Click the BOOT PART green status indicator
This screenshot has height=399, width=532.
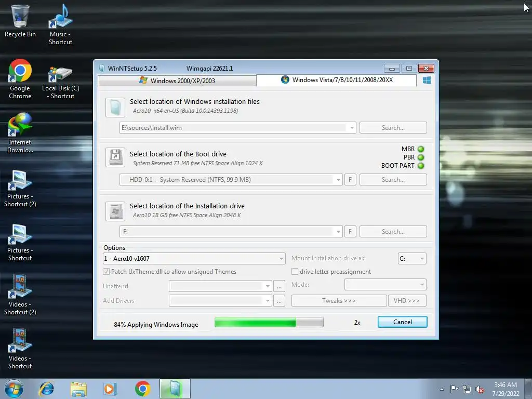421,166
